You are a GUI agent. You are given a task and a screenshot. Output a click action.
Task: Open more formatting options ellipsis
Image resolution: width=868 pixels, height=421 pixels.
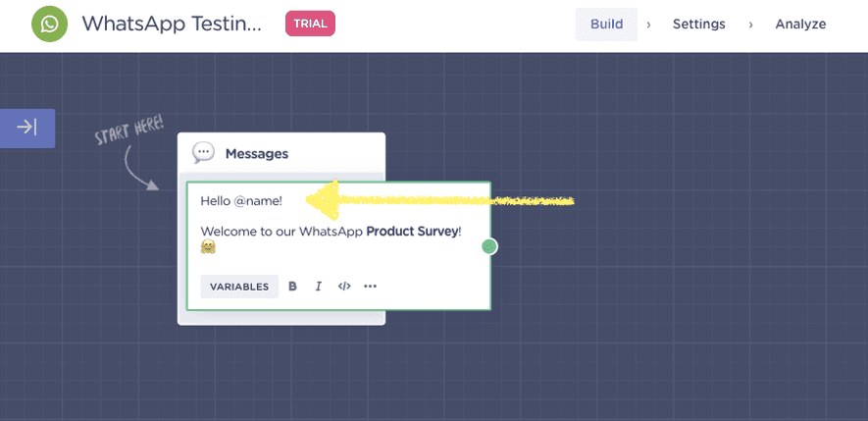(371, 287)
